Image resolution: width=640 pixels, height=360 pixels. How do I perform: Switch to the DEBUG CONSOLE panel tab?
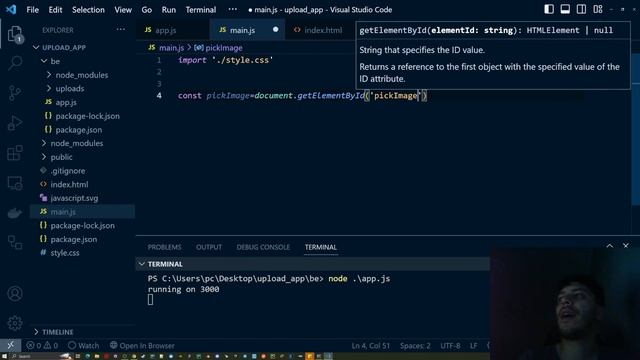pyautogui.click(x=263, y=247)
